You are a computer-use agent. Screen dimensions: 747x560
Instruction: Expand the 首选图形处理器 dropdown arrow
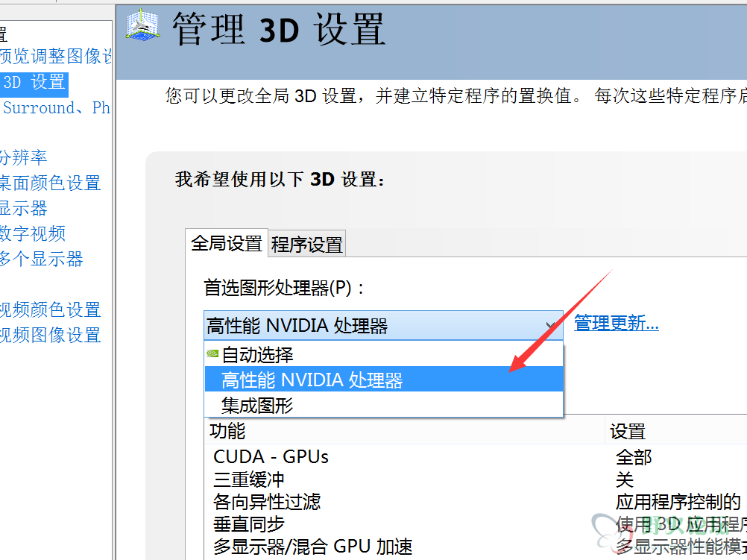(x=551, y=326)
